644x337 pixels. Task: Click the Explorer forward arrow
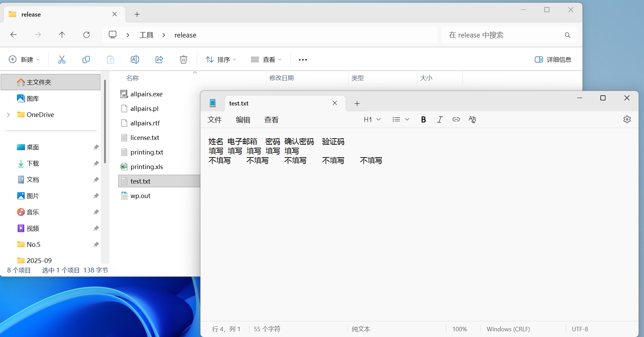38,35
